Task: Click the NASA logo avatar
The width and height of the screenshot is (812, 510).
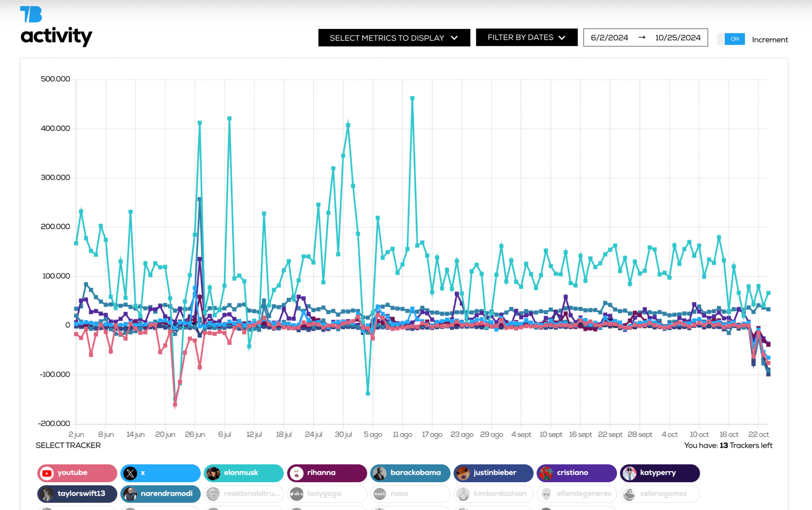Action: tap(380, 494)
